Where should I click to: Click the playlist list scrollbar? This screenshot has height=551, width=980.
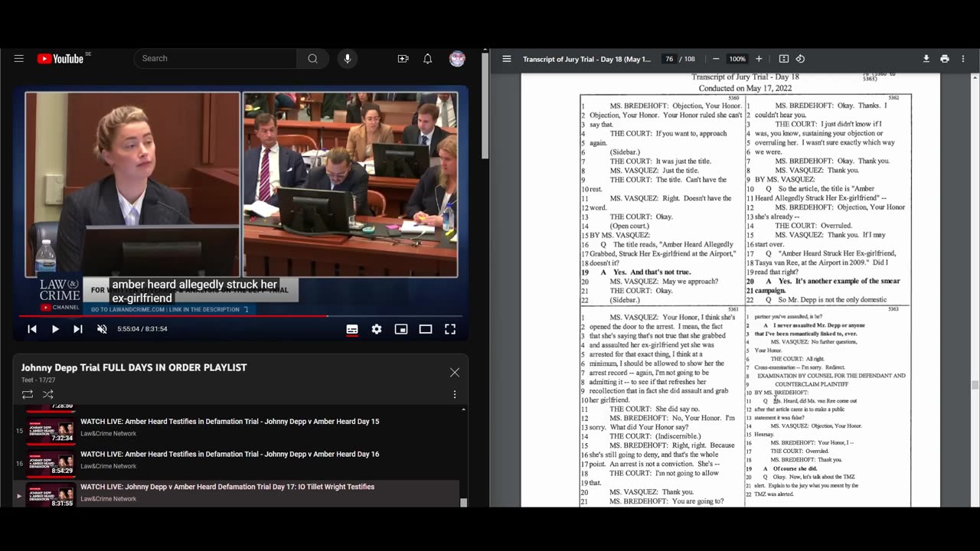click(x=463, y=502)
